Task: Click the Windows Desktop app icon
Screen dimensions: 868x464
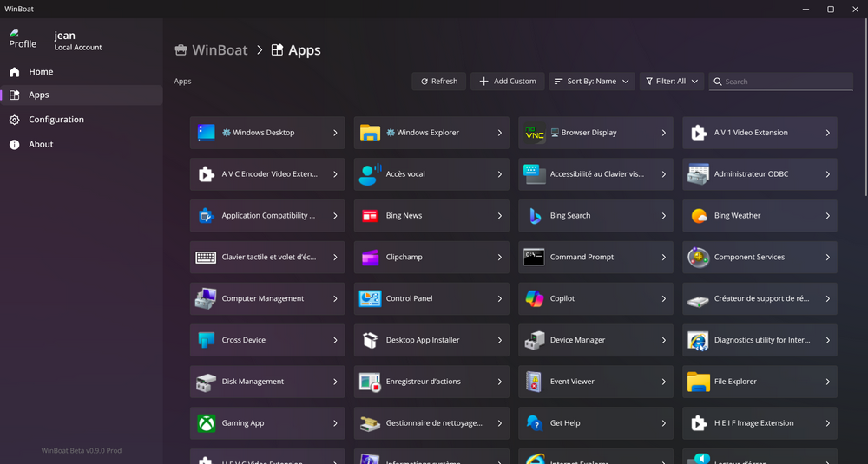Action: pyautogui.click(x=206, y=133)
